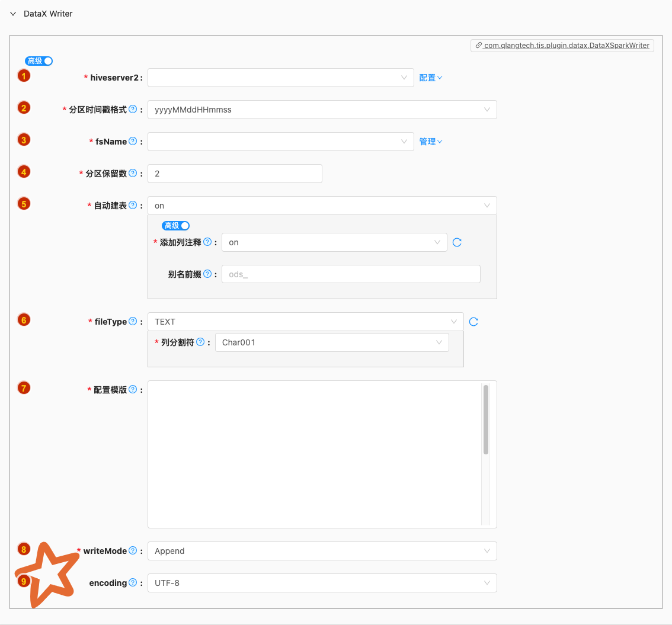The width and height of the screenshot is (672, 625).
Task: Open 自动建表 dropdown set to on
Action: point(322,206)
